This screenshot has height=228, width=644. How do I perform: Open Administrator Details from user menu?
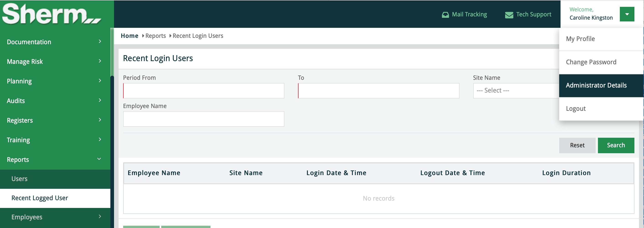[596, 85]
